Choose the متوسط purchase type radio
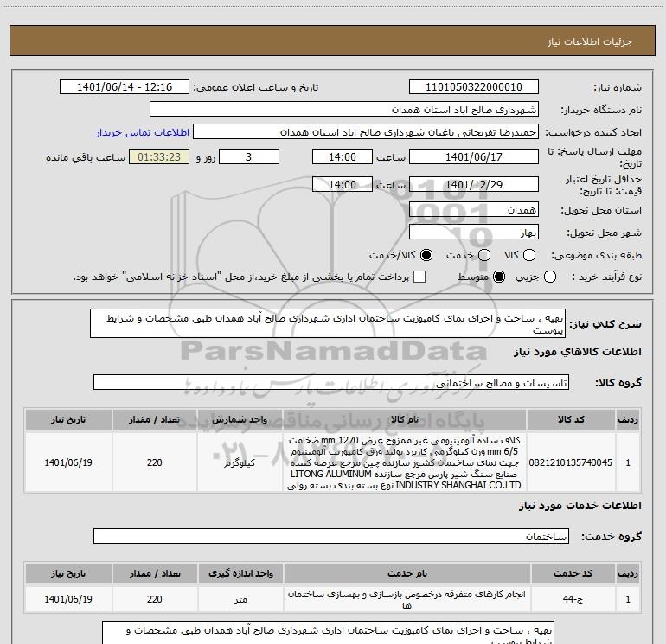Viewport: 666px width, 644px height. [499, 277]
